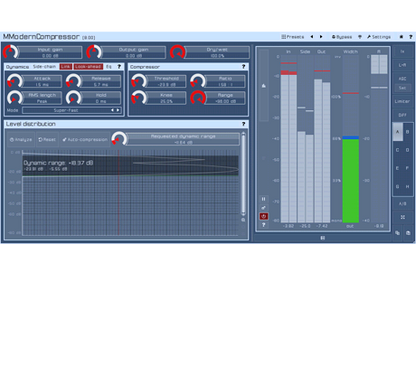Select the previous preset arrow

pyautogui.click(x=312, y=37)
